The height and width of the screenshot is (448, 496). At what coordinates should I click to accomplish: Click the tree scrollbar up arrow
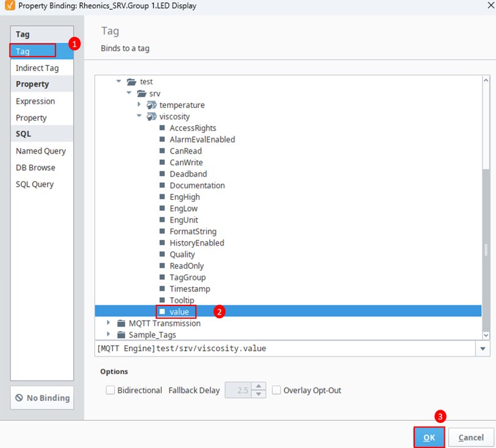(x=486, y=80)
